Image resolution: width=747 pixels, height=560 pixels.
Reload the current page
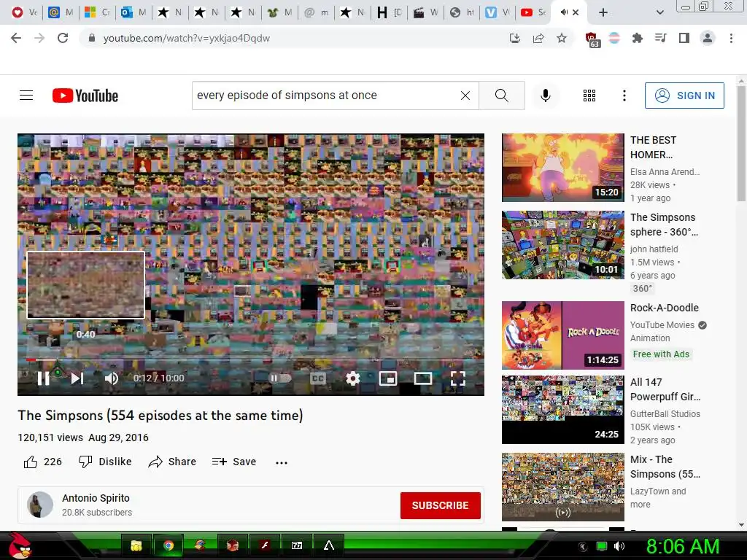tap(63, 38)
